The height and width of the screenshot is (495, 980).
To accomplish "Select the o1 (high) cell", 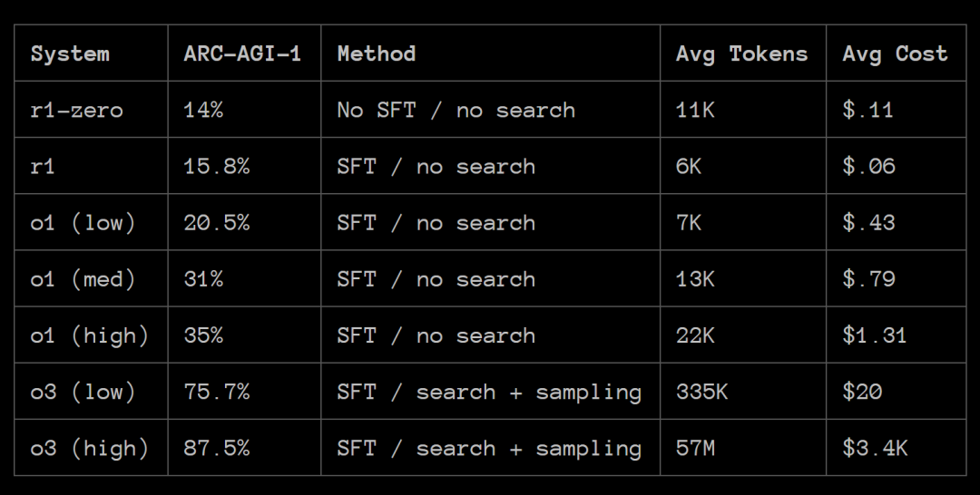I will click(90, 335).
